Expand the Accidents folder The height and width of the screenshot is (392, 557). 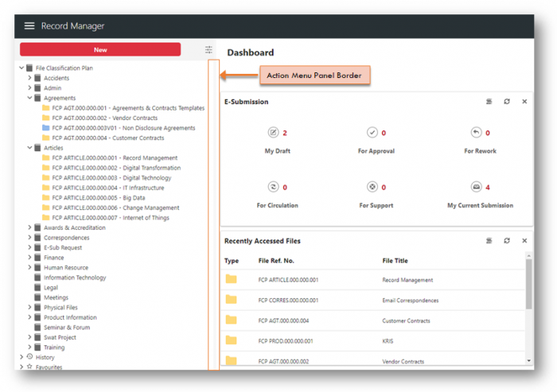pos(29,78)
